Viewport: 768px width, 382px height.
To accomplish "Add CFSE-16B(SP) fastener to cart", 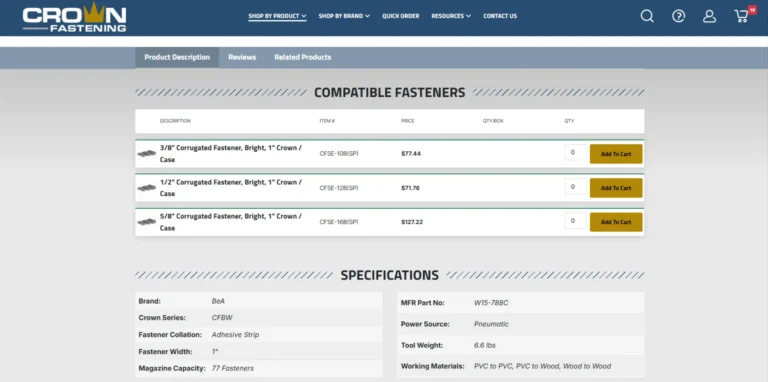I will [616, 222].
